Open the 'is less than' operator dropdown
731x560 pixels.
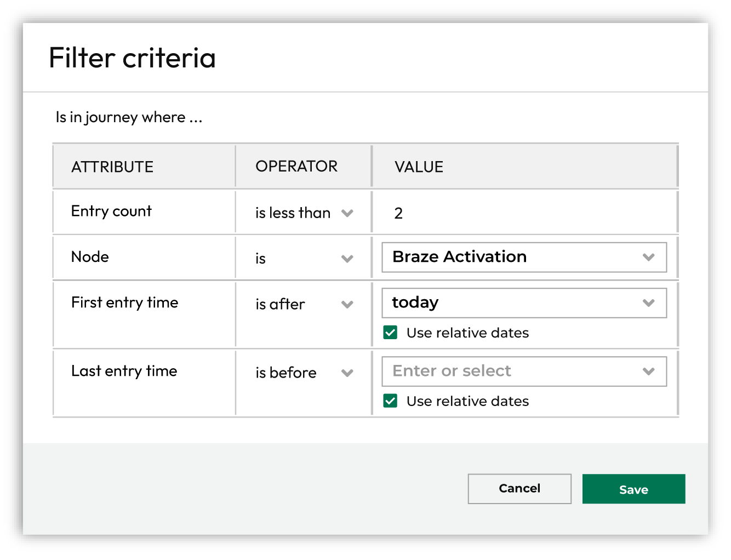tap(304, 213)
